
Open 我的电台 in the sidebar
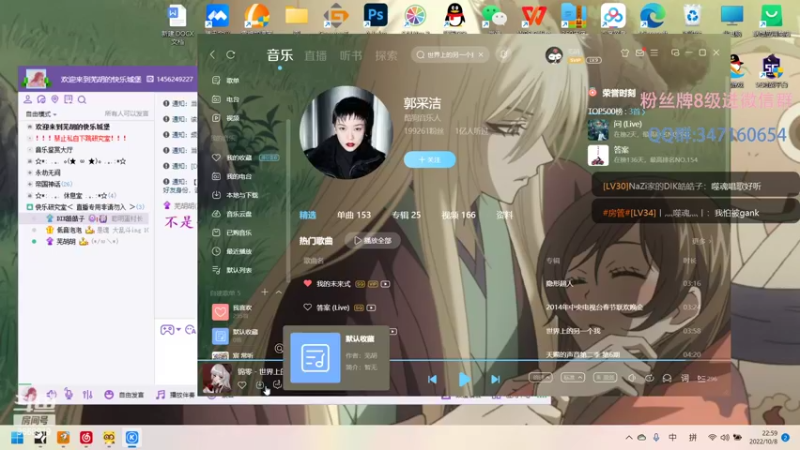232,177
